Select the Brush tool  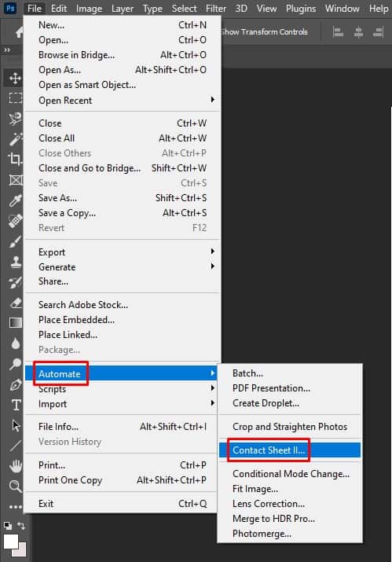point(15,242)
